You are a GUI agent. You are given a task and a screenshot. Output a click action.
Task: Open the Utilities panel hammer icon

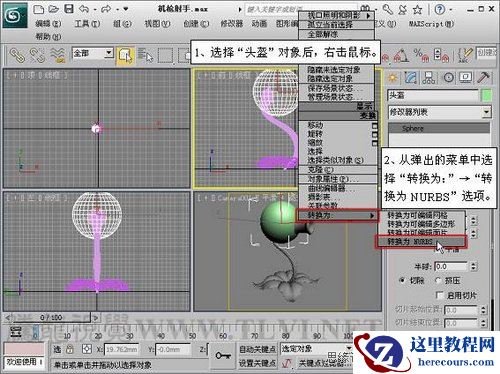point(484,78)
